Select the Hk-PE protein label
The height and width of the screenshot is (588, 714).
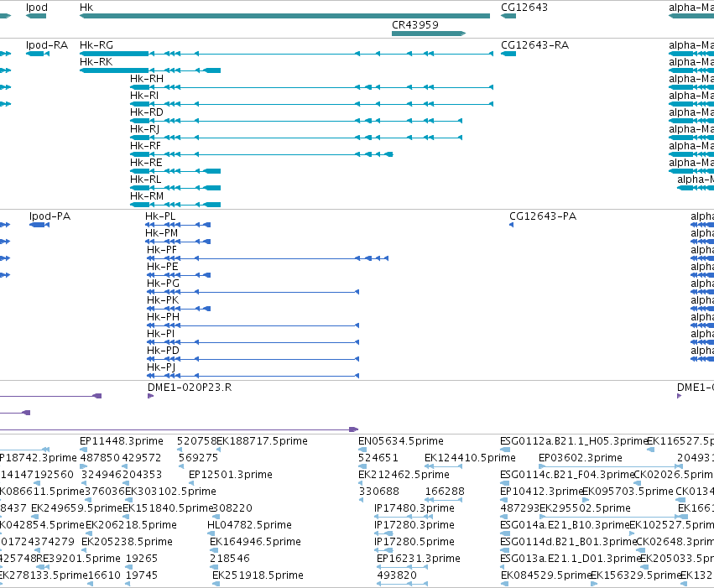click(x=163, y=267)
